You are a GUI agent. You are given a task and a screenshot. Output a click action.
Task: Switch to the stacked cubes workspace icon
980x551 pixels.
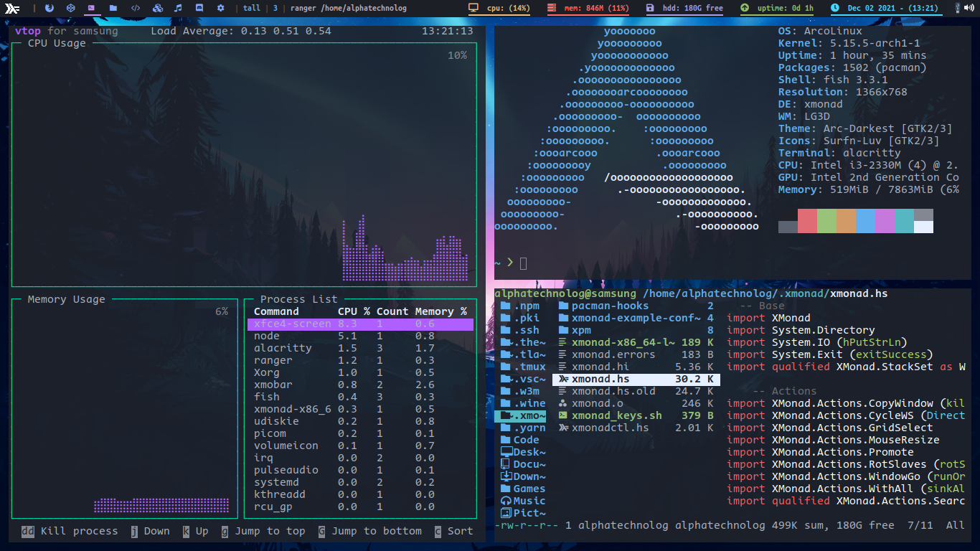click(157, 8)
